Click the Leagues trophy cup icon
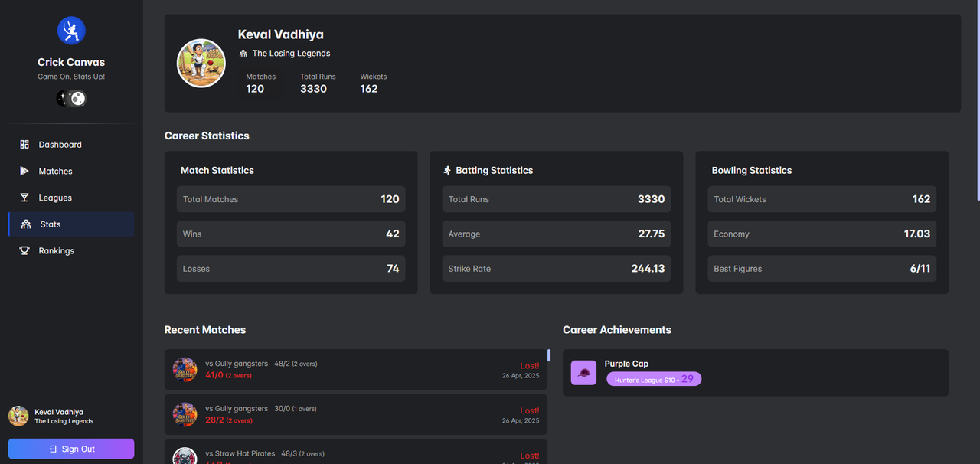 point(24,198)
